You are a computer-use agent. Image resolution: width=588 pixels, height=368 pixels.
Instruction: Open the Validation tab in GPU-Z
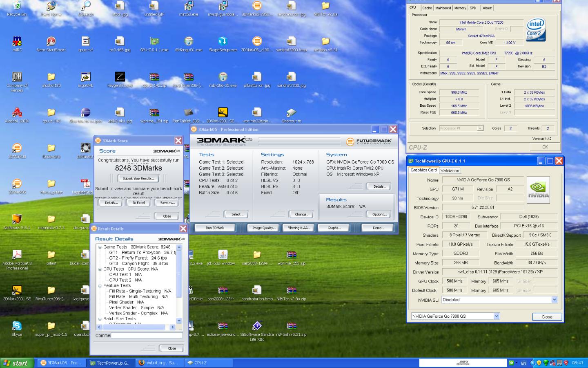(450, 171)
